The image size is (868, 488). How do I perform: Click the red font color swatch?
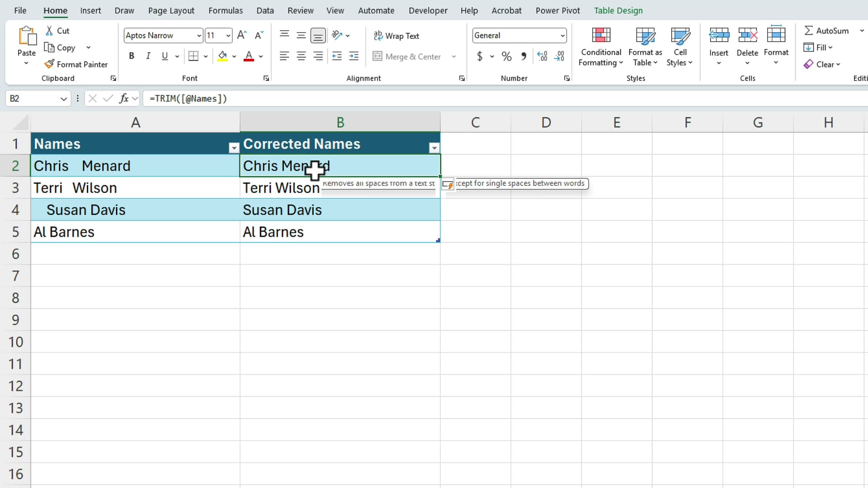point(249,59)
